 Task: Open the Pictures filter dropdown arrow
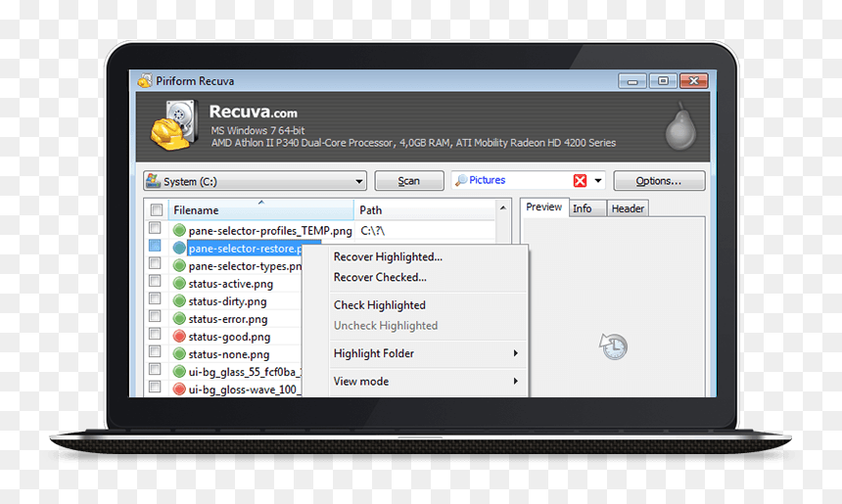(x=597, y=180)
